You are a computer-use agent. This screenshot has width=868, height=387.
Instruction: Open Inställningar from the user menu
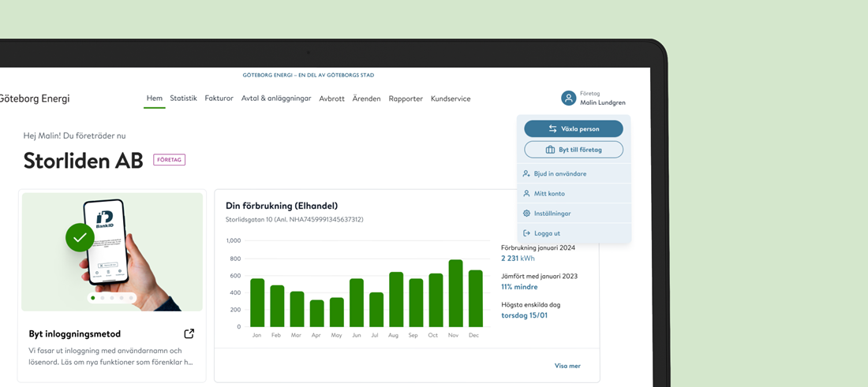tap(574, 214)
